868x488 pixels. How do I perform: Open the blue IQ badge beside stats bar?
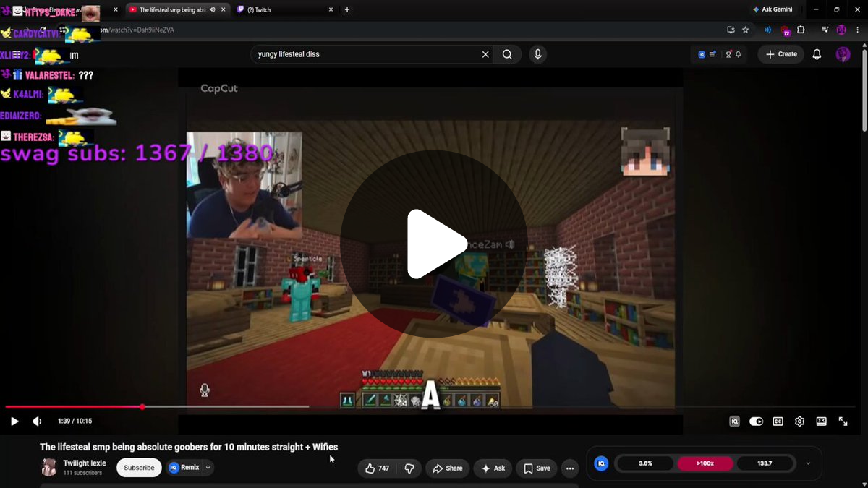pyautogui.click(x=601, y=463)
